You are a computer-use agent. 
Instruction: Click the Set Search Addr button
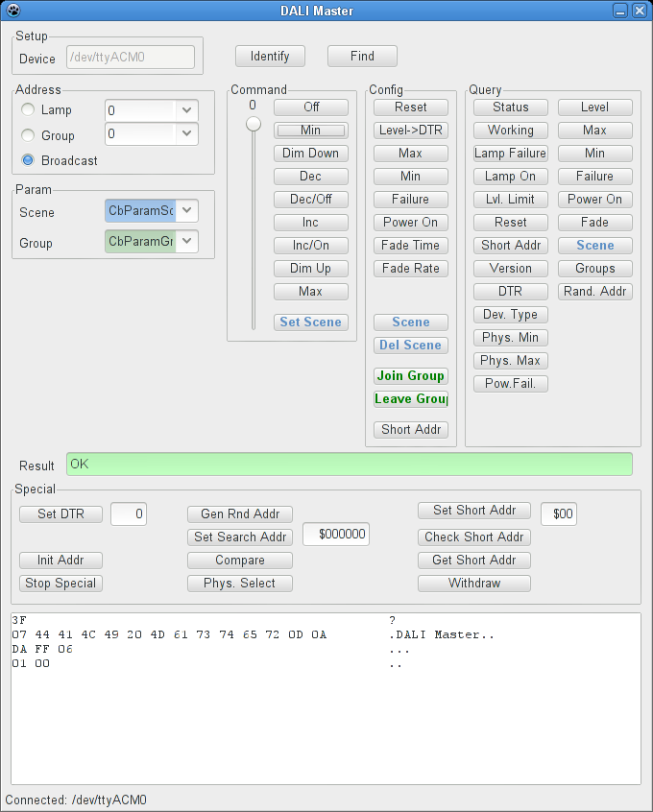(240, 537)
